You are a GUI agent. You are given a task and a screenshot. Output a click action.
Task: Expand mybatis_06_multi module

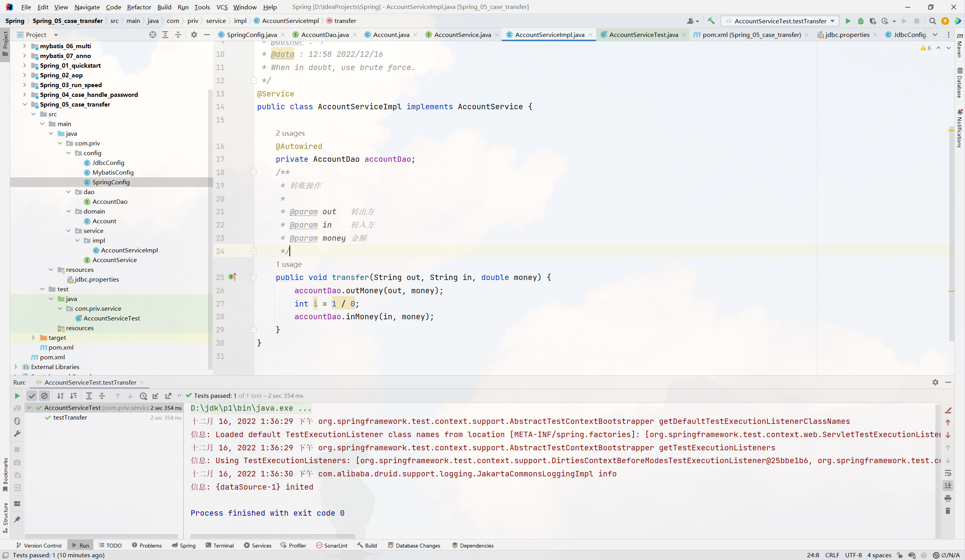24,46
